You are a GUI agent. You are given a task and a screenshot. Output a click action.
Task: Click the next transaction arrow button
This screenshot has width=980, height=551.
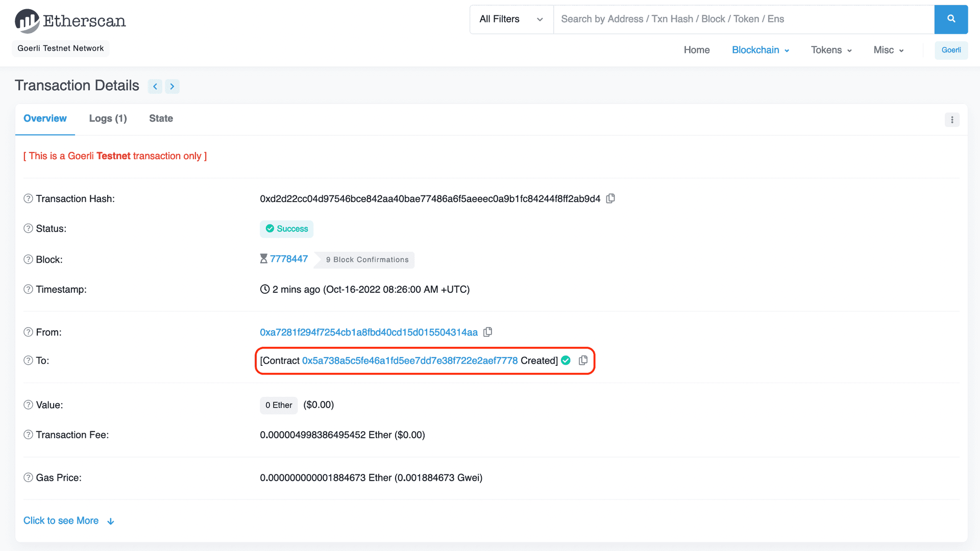[173, 86]
